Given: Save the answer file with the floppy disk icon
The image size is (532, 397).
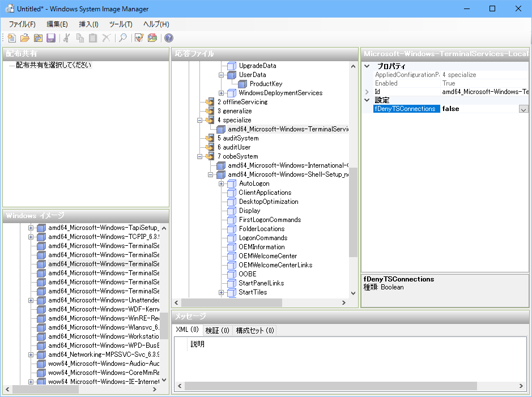Looking at the screenshot, I should [x=51, y=38].
